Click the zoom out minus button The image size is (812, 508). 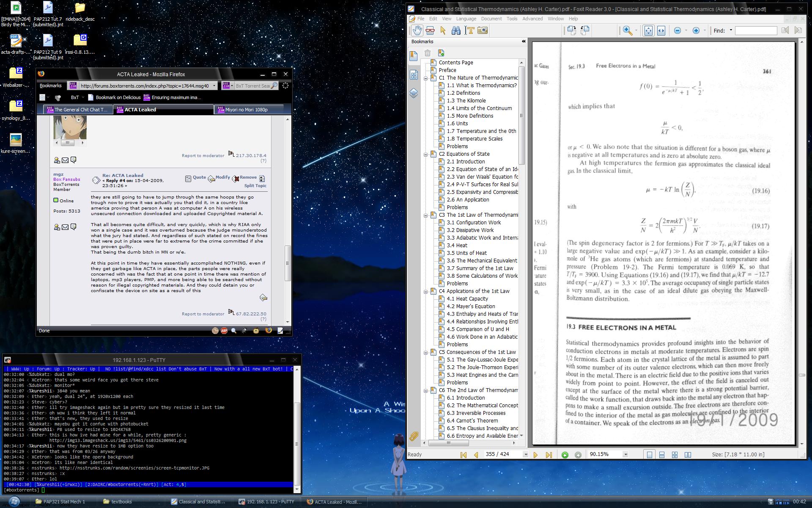click(x=677, y=30)
